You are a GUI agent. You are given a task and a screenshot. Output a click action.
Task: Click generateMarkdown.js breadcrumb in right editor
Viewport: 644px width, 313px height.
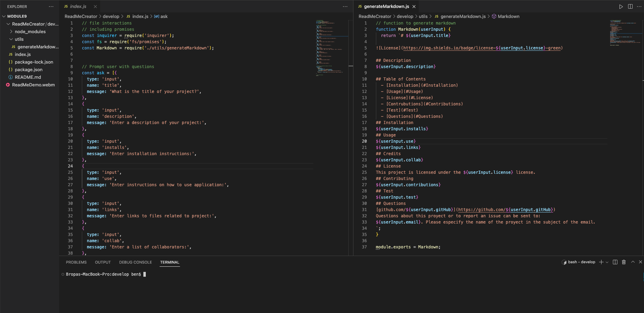pos(460,16)
